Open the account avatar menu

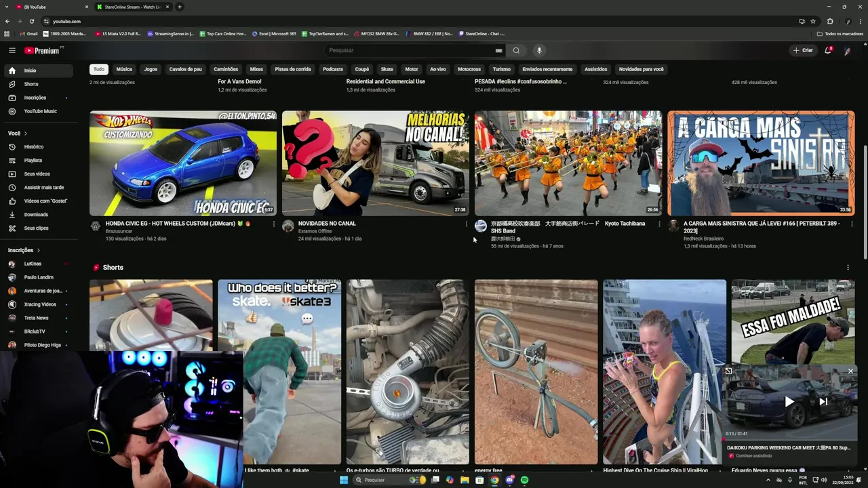(x=848, y=51)
